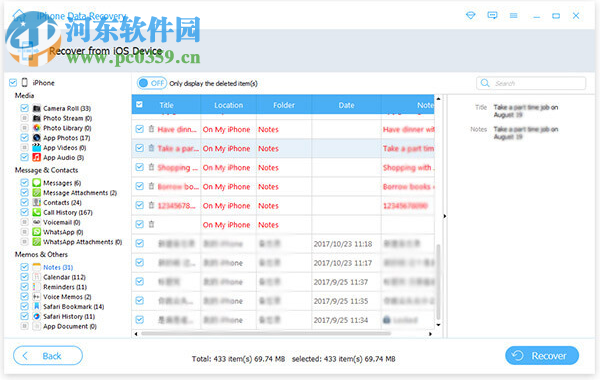Click the green Messages icon
Screen dimensions: 606x386
pos(37,184)
